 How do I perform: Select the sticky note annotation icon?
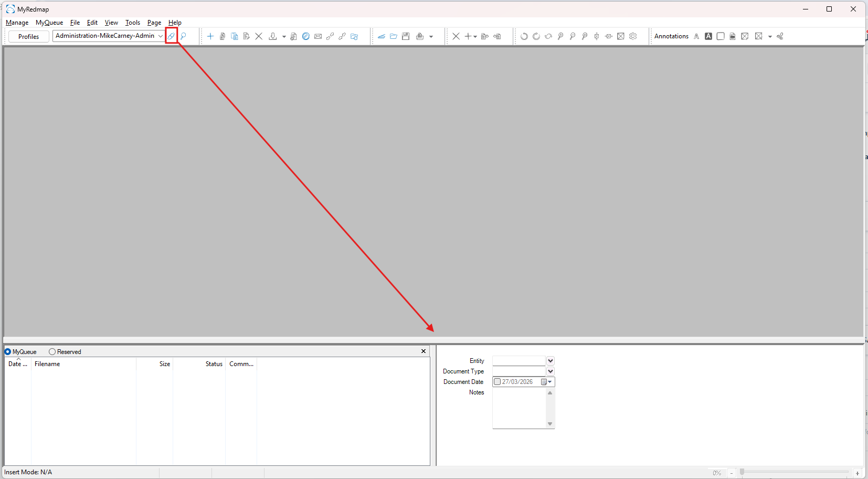733,36
